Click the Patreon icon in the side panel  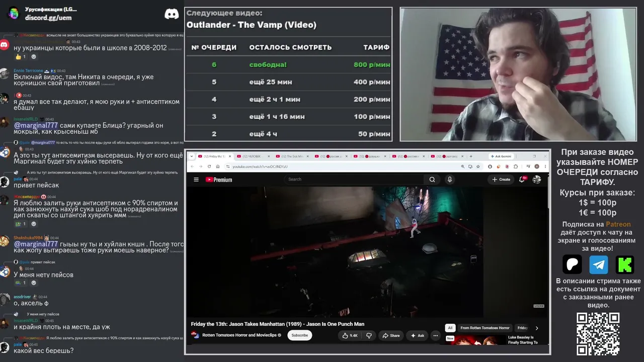[572, 264]
